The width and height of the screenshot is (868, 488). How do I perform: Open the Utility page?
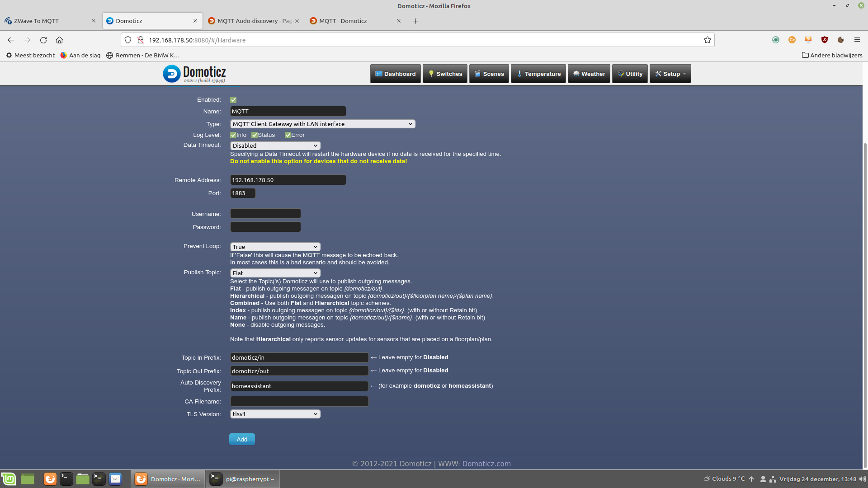630,74
